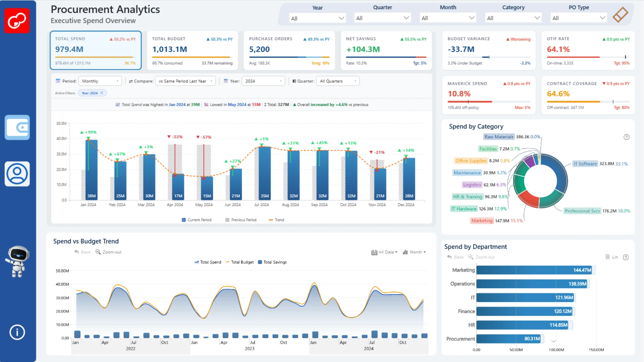Toggle Previous Period legend item
Image resolution: width=644 pixels, height=362 pixels.
click(x=241, y=220)
